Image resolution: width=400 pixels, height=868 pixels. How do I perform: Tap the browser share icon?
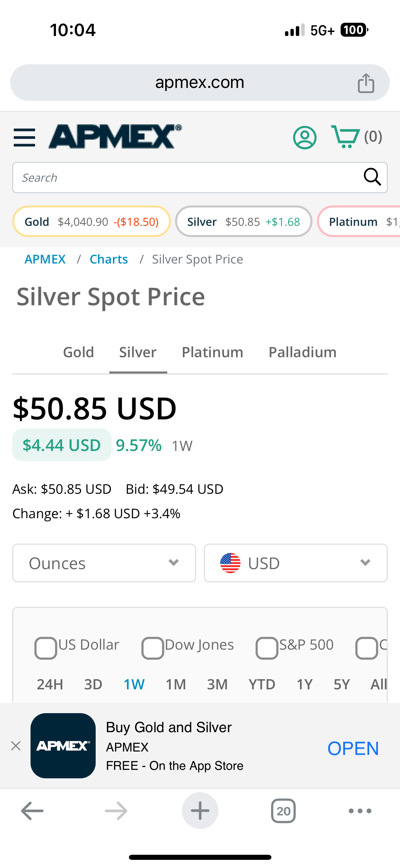coord(366,83)
